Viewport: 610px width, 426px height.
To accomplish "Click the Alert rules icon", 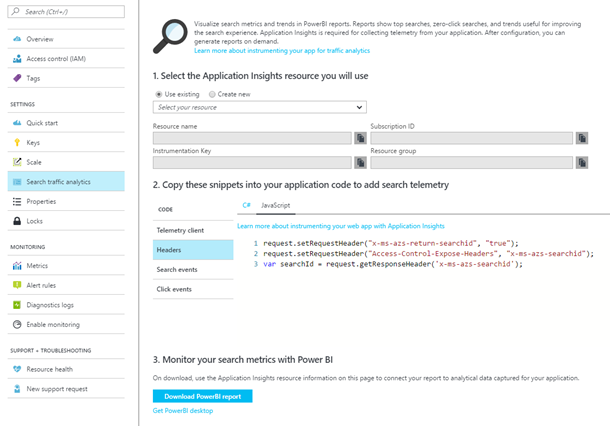I will click(17, 285).
